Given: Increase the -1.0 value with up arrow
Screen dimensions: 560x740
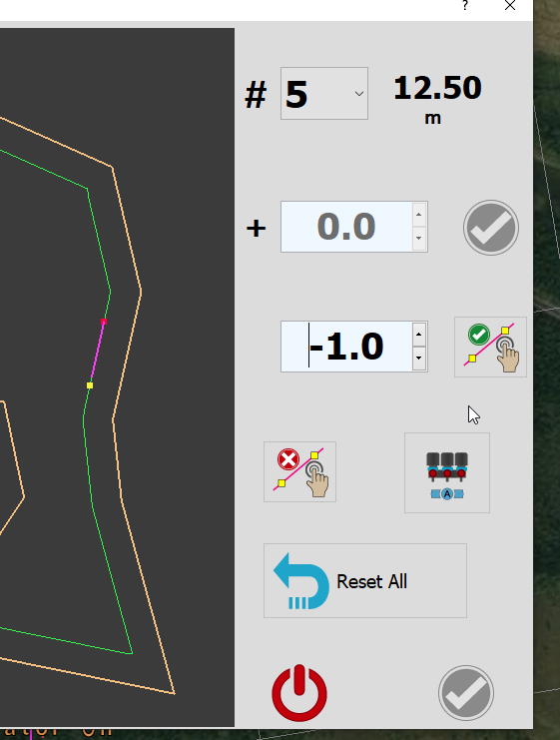Looking at the screenshot, I should coord(418,335).
